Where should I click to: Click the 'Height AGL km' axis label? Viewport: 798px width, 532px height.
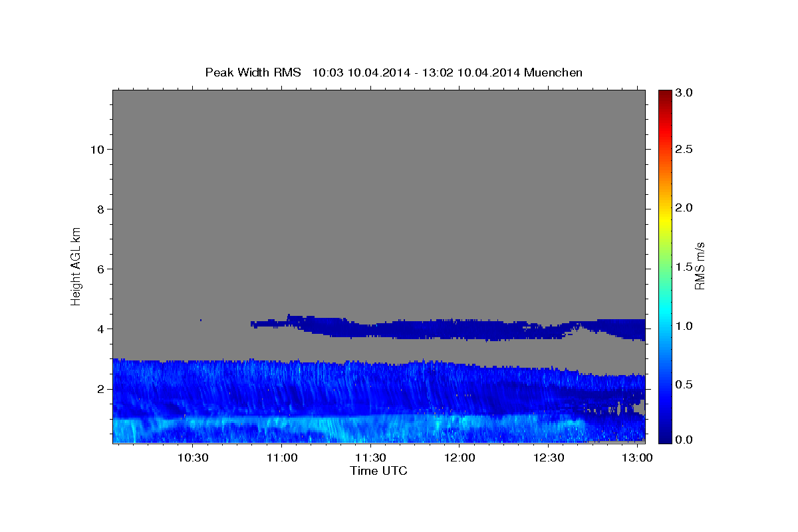click(76, 266)
